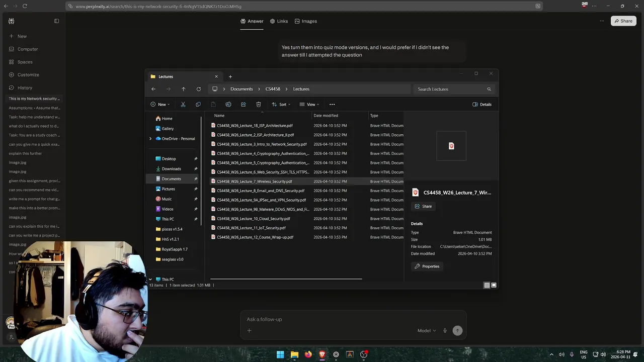The width and height of the screenshot is (644, 362).
Task: Rename the selected file via toolbar icon
Action: pos(228,105)
